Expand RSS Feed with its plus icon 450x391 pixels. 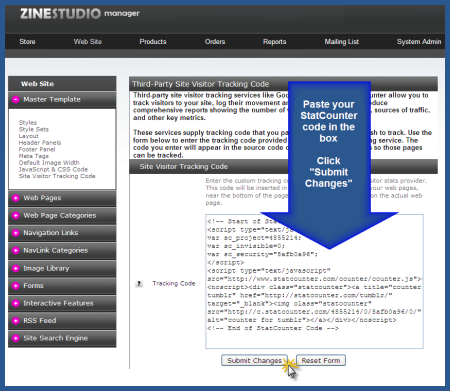(x=16, y=321)
